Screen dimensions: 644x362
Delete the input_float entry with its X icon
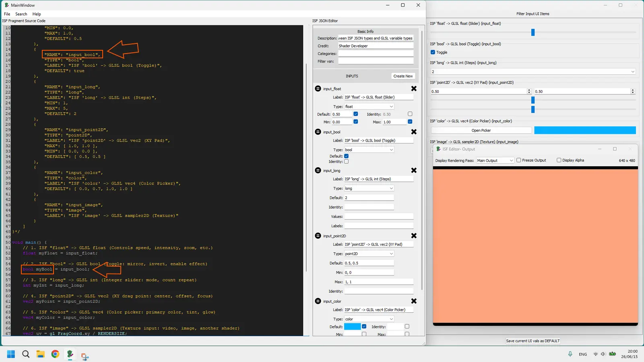(414, 88)
